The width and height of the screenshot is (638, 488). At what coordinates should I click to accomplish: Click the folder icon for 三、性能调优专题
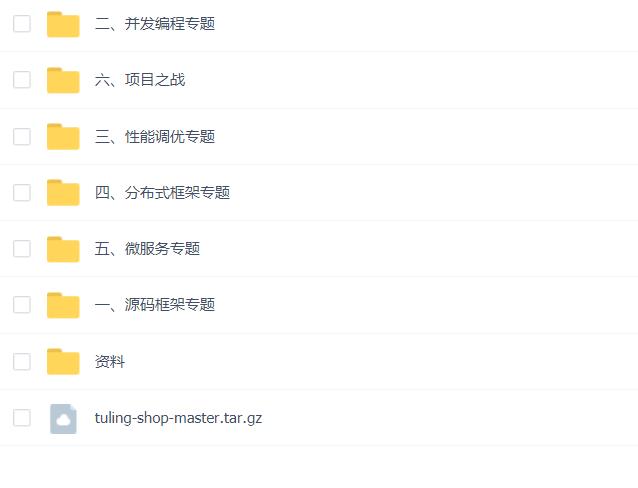coord(63,136)
